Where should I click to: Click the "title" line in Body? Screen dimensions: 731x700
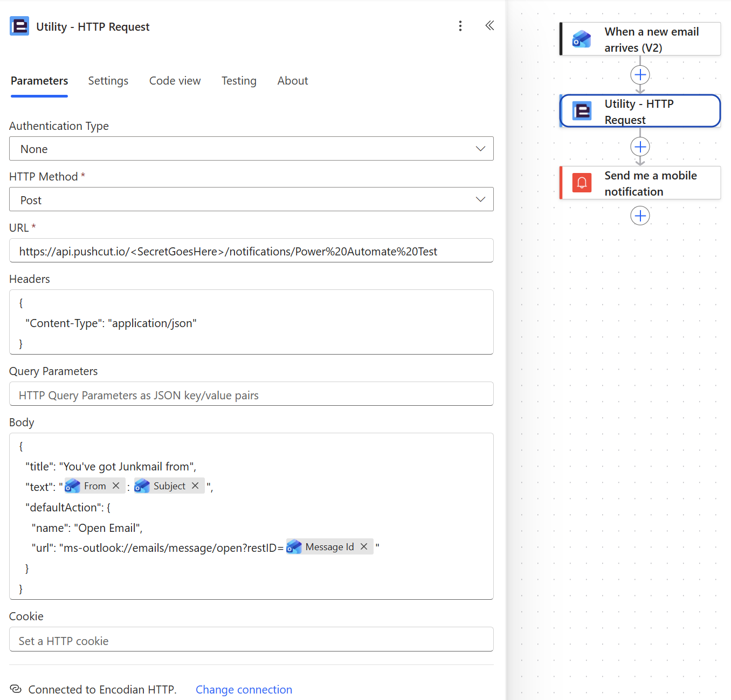[111, 467]
